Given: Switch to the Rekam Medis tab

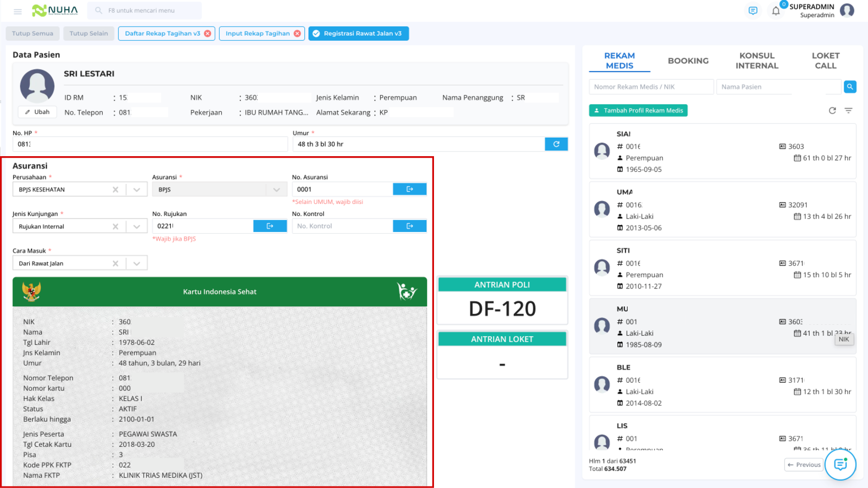Looking at the screenshot, I should pos(620,61).
